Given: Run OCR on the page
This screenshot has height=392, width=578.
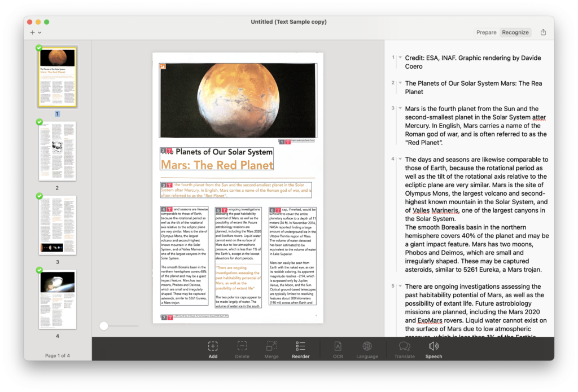Looking at the screenshot, I should coord(338,350).
